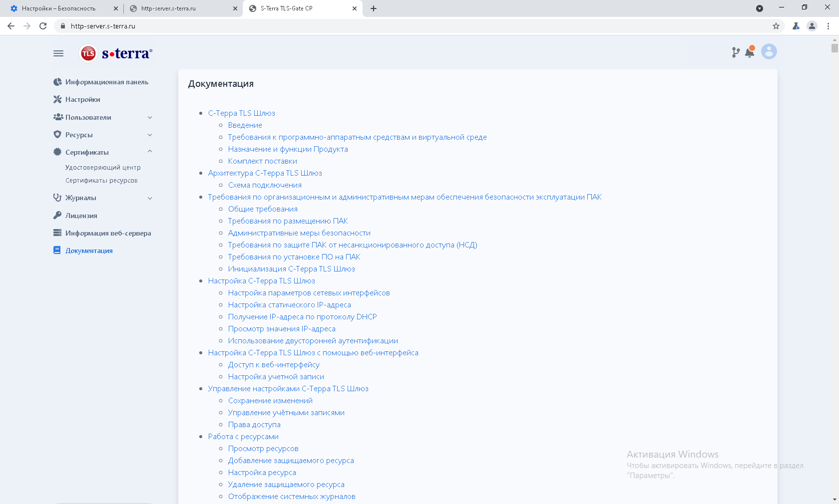Viewport: 839px width, 504px height.
Task: Open Доступ к веб-интерфейсу link
Action: coord(274,365)
